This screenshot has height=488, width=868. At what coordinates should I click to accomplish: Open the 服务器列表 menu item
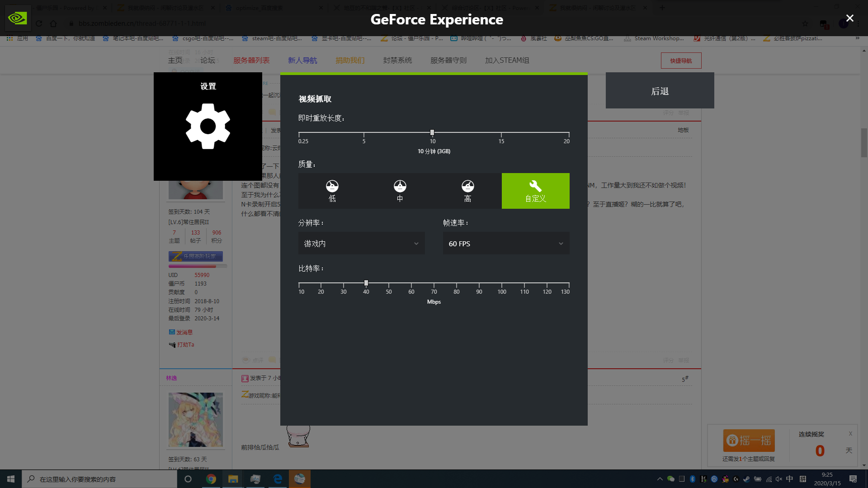251,60
